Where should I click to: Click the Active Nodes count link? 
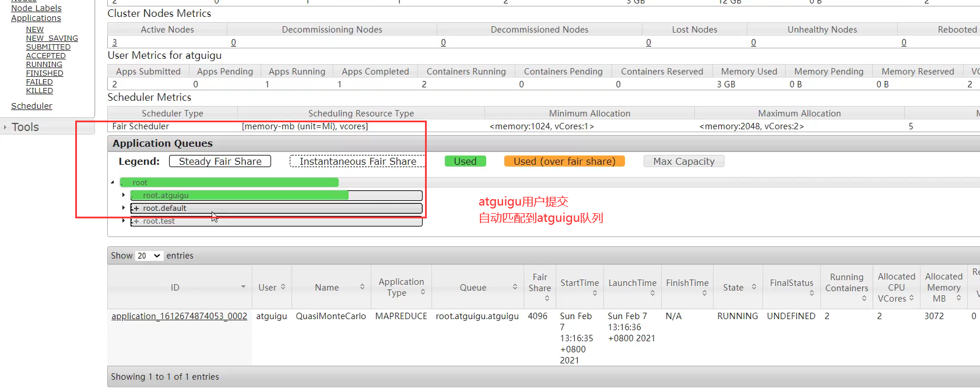(115, 43)
